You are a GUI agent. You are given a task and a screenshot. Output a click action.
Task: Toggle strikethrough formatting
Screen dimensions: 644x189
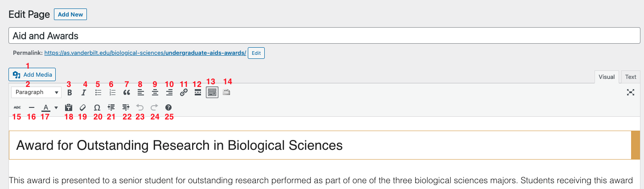click(17, 107)
